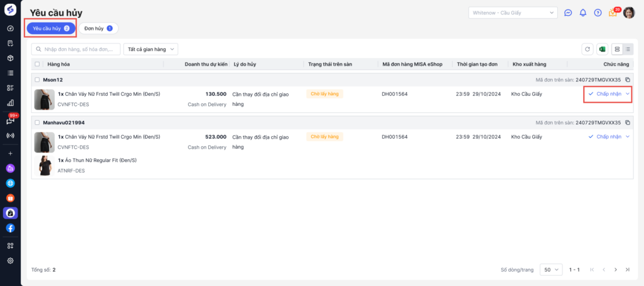644x286 pixels.
Task: Open the Messenger chat icon
Action: [568, 13]
